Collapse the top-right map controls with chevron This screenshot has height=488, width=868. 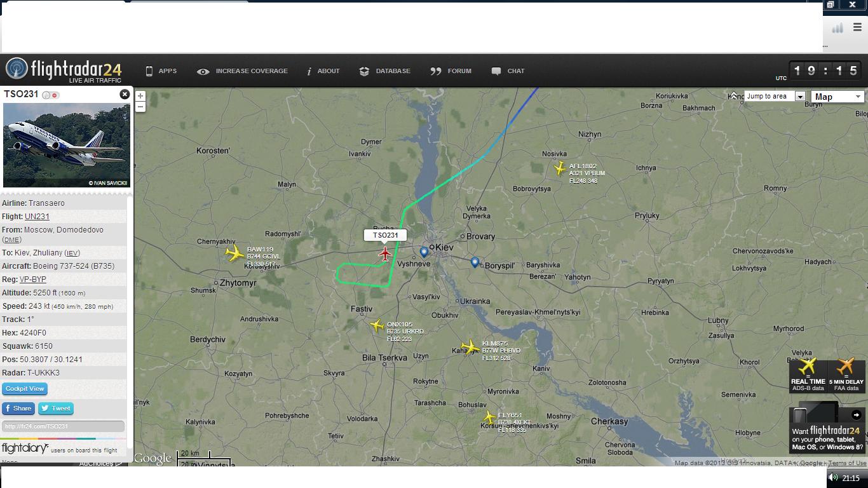tap(734, 96)
